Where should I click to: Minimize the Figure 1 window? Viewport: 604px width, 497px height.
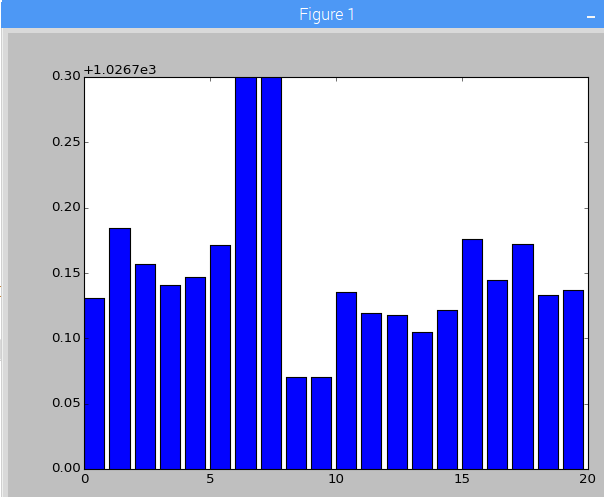click(x=590, y=16)
